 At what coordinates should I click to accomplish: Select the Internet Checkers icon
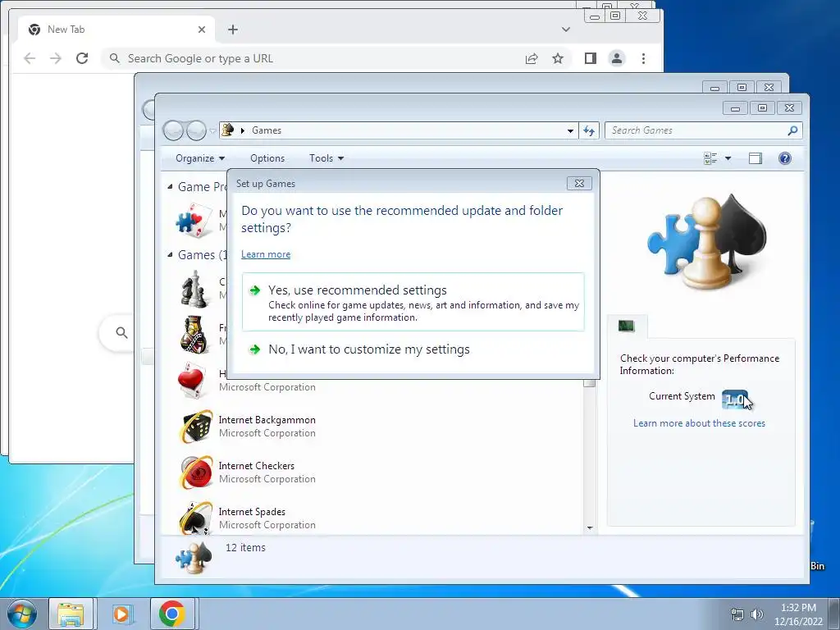(x=195, y=472)
